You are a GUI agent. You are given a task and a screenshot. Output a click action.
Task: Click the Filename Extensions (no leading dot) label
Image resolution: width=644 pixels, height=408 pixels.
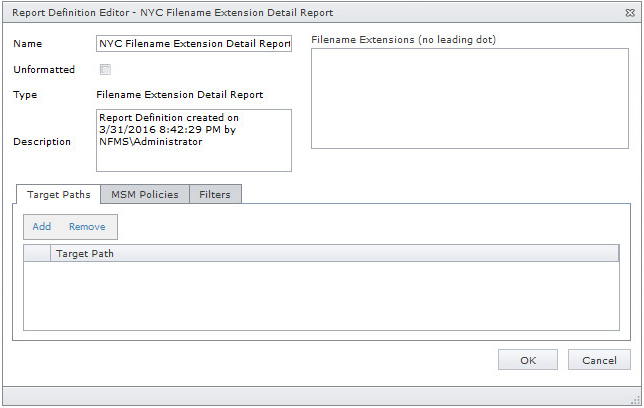(403, 40)
